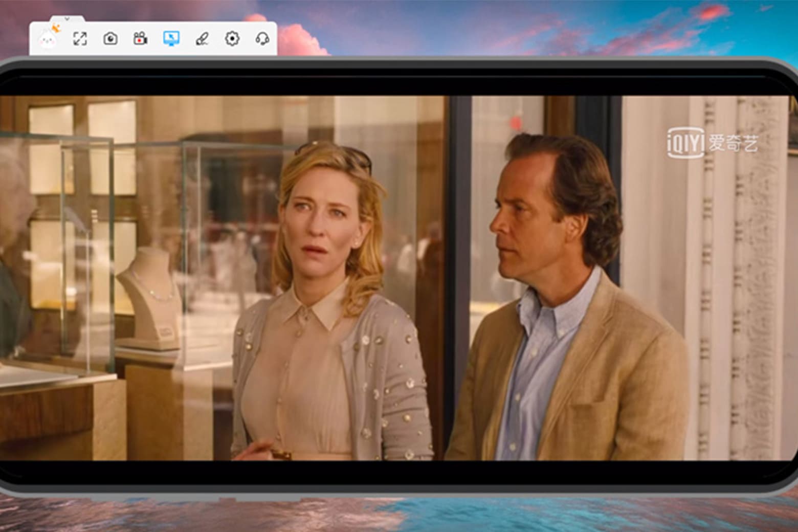Image resolution: width=798 pixels, height=532 pixels.
Task: Take a screenshot with the camera icon
Action: 110,38
